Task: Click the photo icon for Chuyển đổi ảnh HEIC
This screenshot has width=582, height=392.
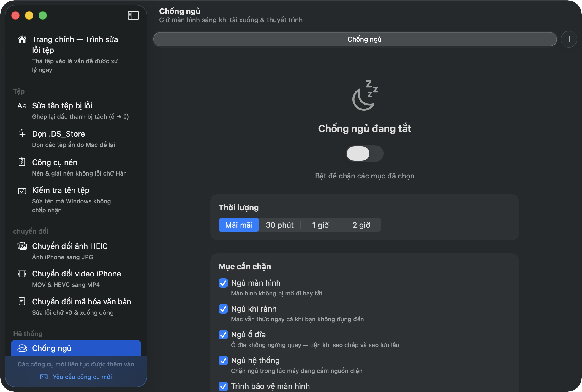Action: (x=22, y=246)
